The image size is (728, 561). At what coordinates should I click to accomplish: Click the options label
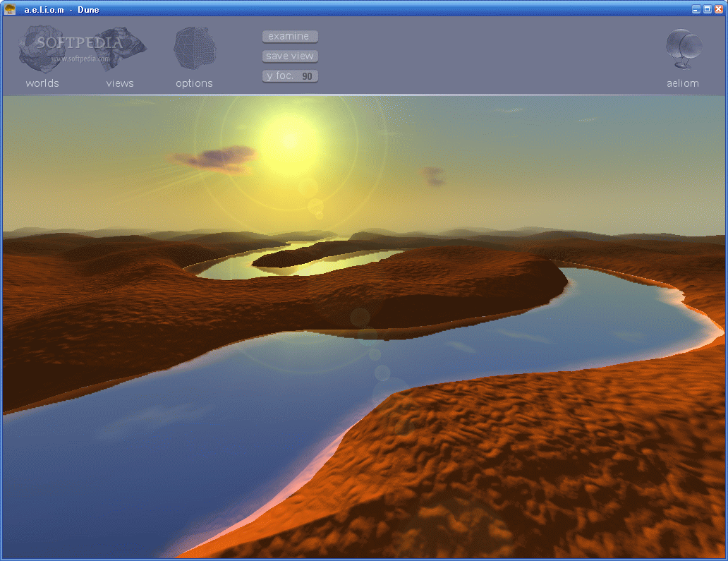click(x=194, y=83)
